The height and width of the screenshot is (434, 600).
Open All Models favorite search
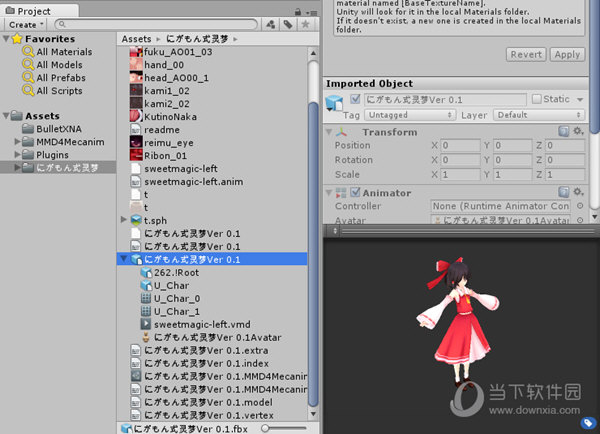(x=52, y=65)
